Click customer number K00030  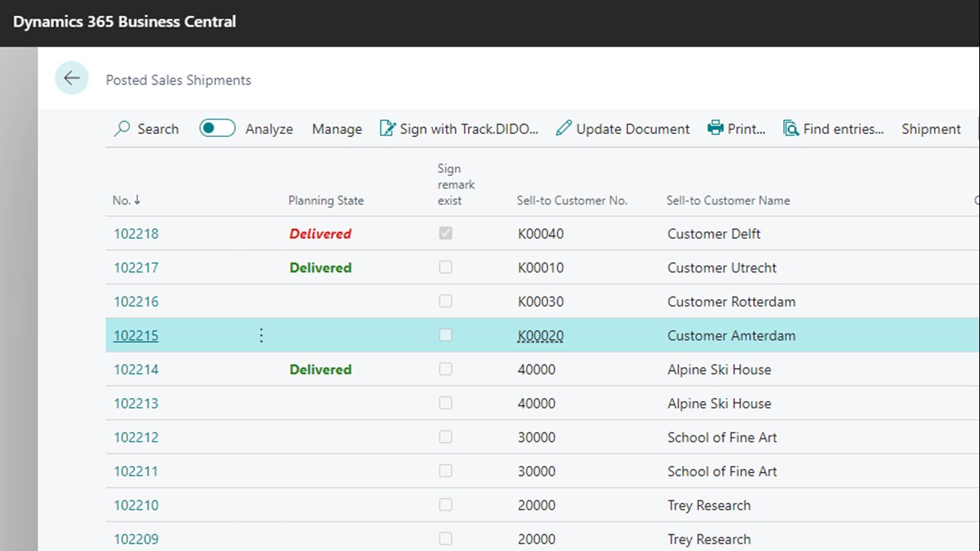click(541, 302)
